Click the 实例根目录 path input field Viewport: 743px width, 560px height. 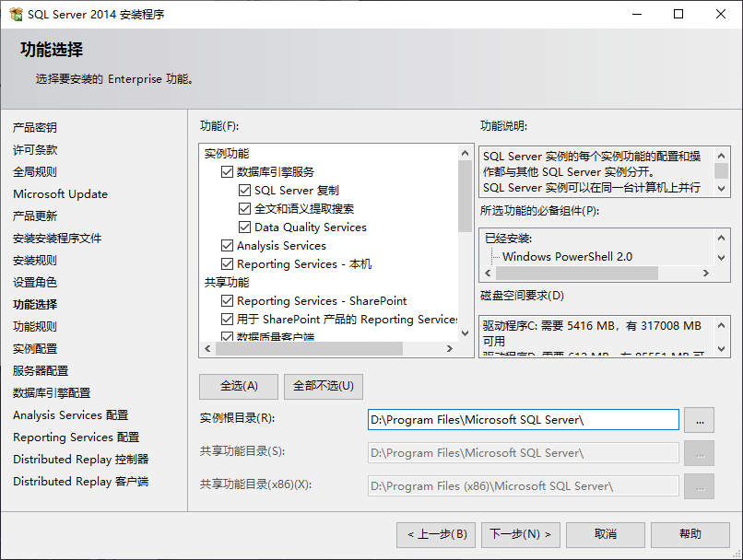[x=523, y=420]
